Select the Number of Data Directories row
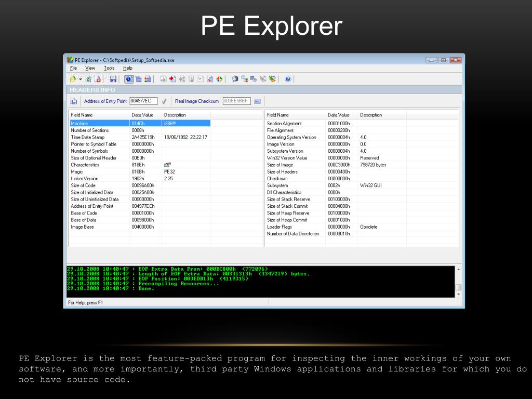The height and width of the screenshot is (399, 532). pos(336,234)
